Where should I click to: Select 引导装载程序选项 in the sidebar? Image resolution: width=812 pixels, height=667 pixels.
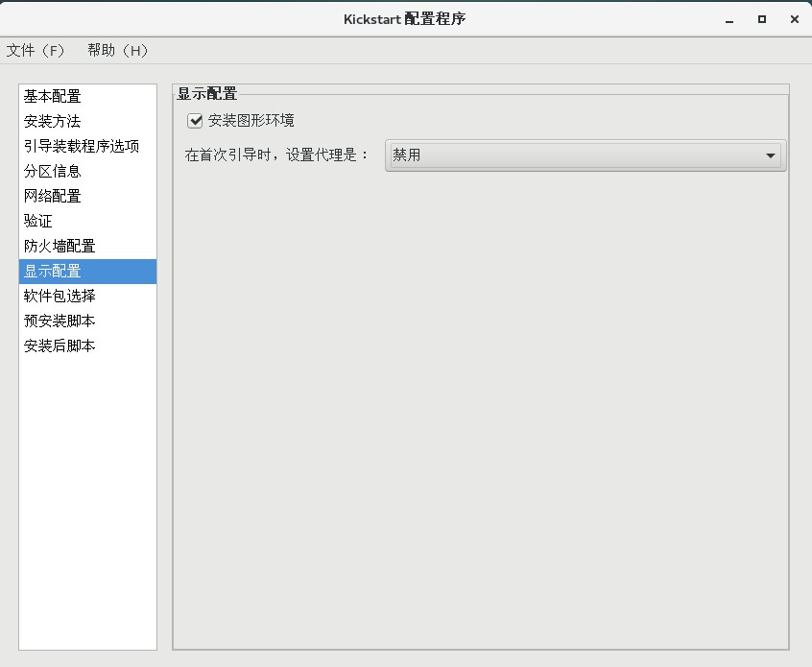[87, 146]
